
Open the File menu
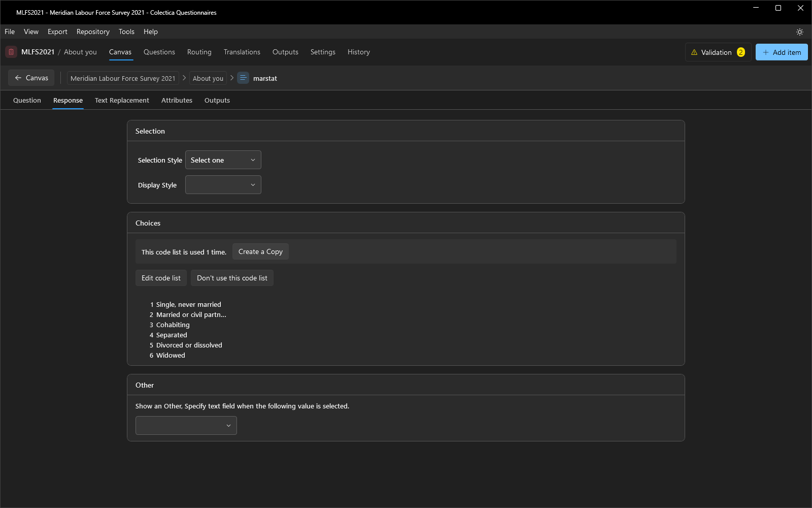(10, 31)
